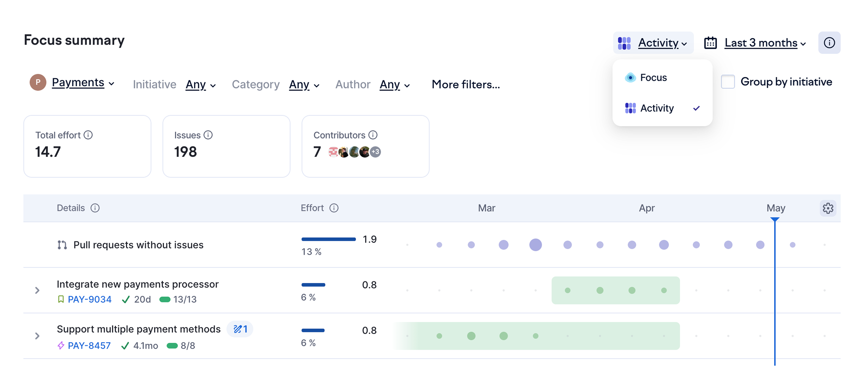Click the Total effort info icon
Screen dimensions: 868x390
coord(88,135)
